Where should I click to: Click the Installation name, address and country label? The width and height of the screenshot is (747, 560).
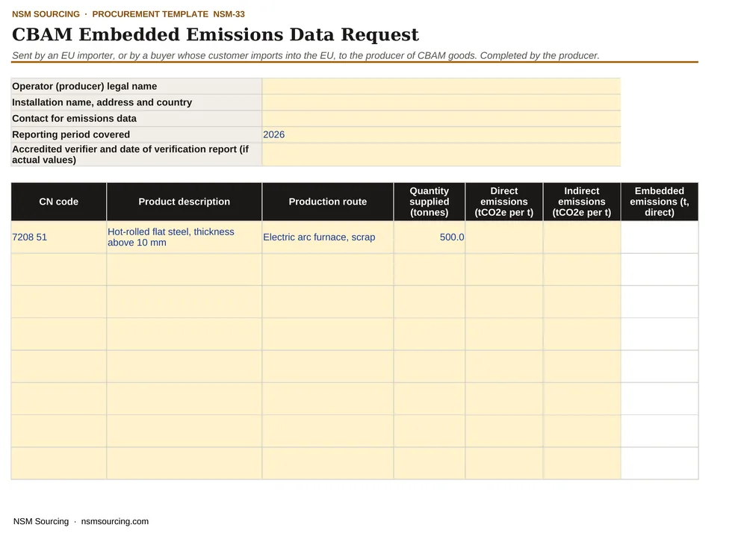click(102, 102)
